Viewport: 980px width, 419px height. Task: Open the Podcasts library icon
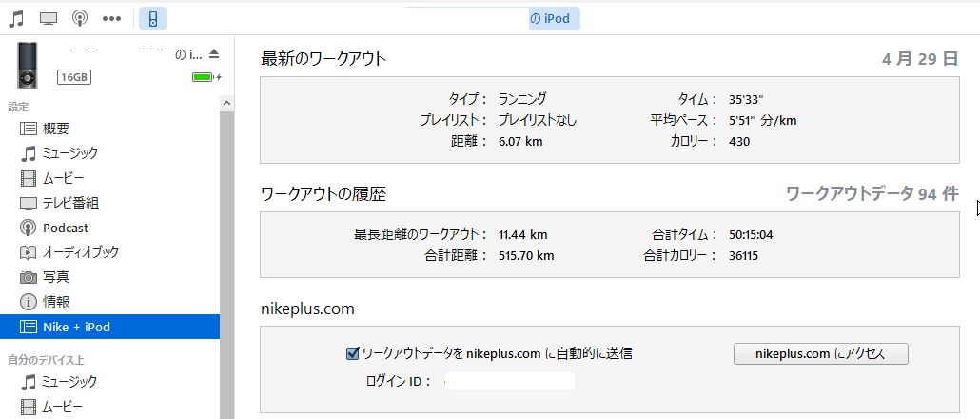pyautogui.click(x=81, y=18)
